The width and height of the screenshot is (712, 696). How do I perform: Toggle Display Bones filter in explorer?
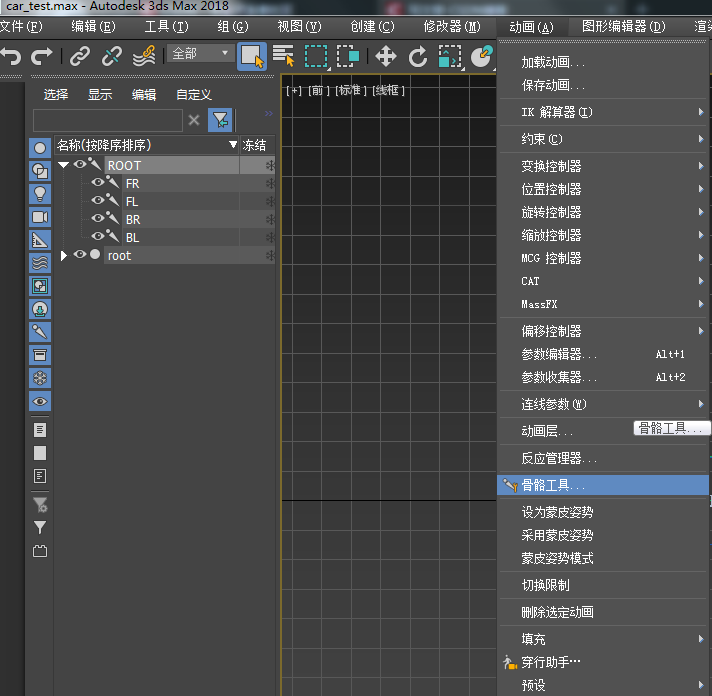click(x=40, y=332)
